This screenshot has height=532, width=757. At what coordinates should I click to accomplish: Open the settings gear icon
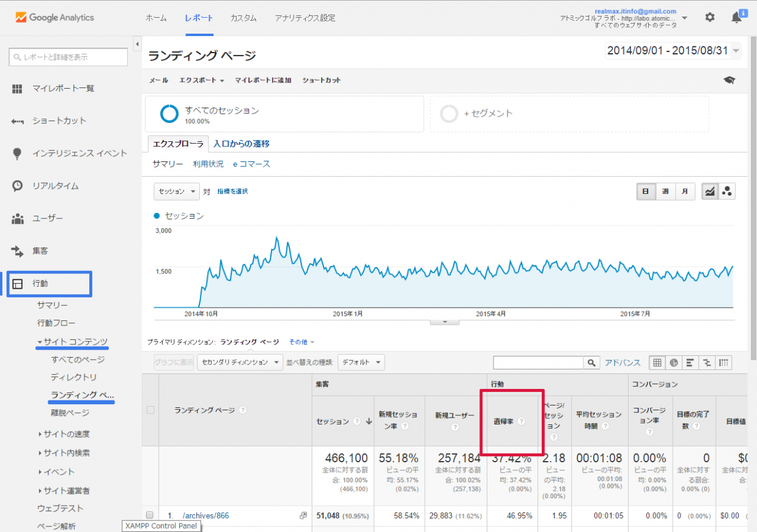[x=709, y=18]
